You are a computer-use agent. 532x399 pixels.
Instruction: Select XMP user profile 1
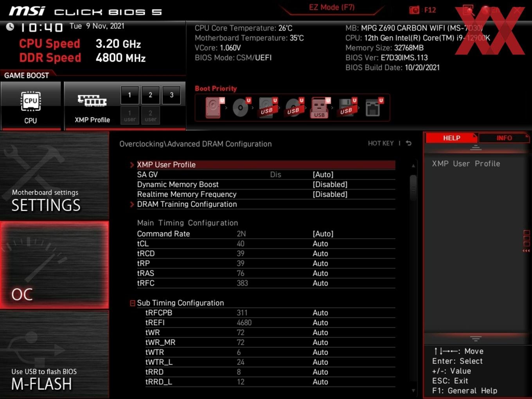129,115
